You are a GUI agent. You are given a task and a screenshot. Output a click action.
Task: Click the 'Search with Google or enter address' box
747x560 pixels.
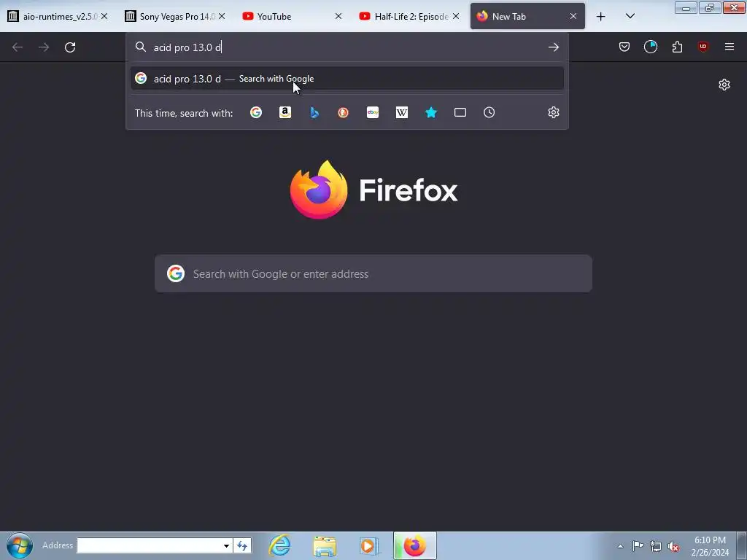[373, 274]
